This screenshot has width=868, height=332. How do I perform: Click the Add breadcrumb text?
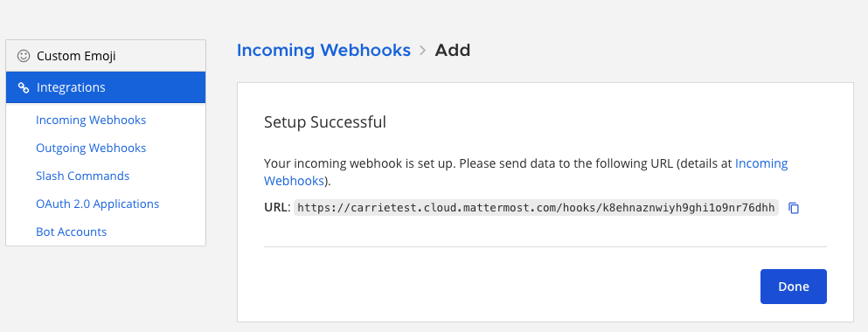coord(452,51)
